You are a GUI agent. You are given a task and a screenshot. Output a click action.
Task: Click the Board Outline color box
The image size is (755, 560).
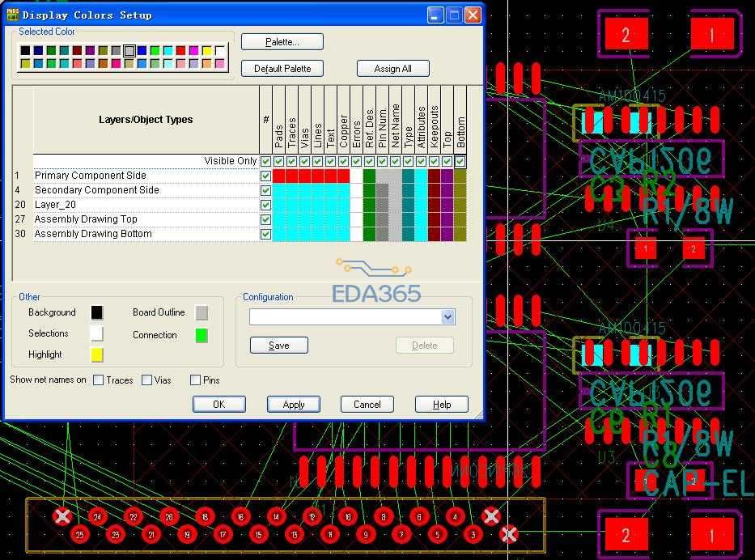click(x=201, y=312)
